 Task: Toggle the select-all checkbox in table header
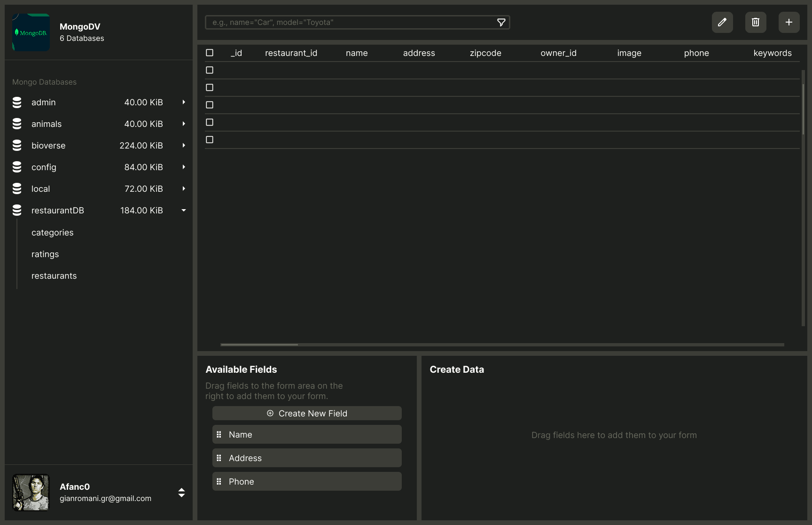pyautogui.click(x=210, y=53)
